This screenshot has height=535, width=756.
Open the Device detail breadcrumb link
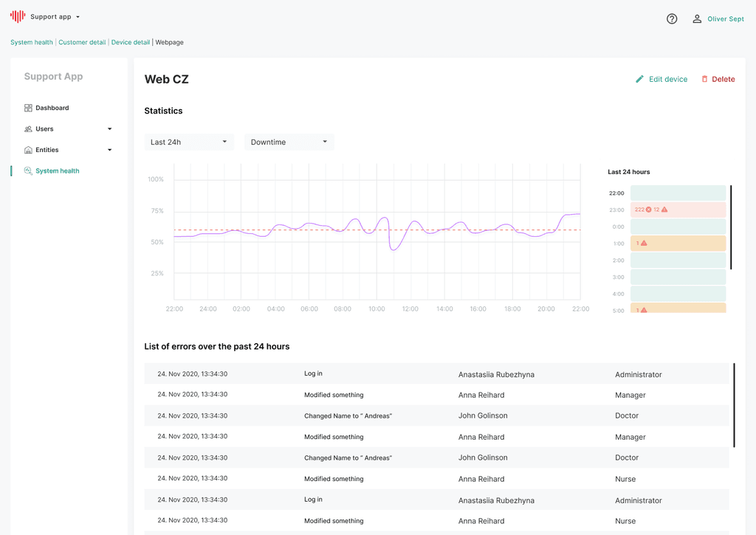tap(130, 42)
